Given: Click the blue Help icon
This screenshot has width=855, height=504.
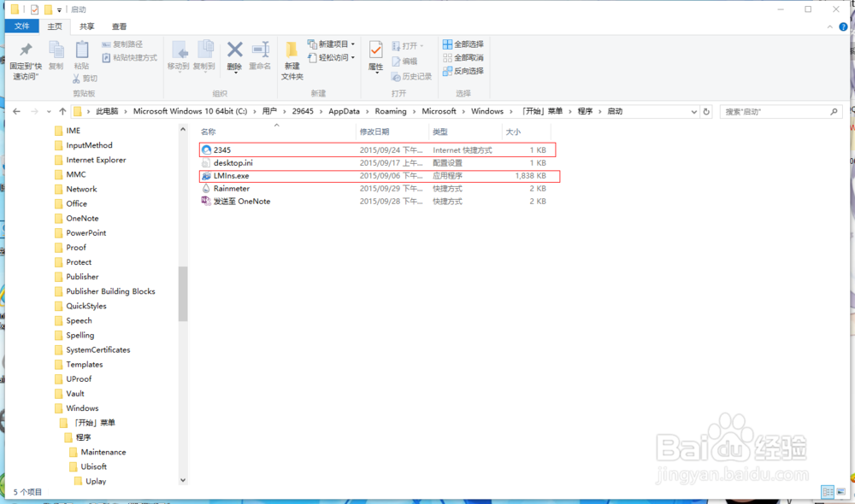Looking at the screenshot, I should [x=844, y=26].
